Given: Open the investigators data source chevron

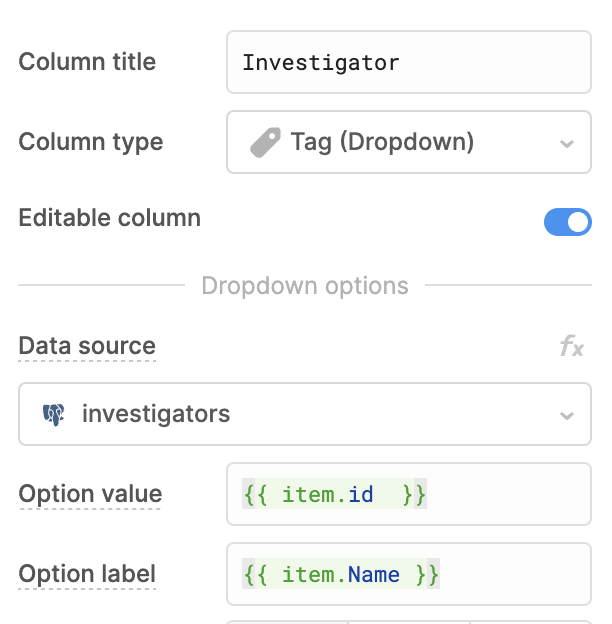Looking at the screenshot, I should tap(567, 415).
